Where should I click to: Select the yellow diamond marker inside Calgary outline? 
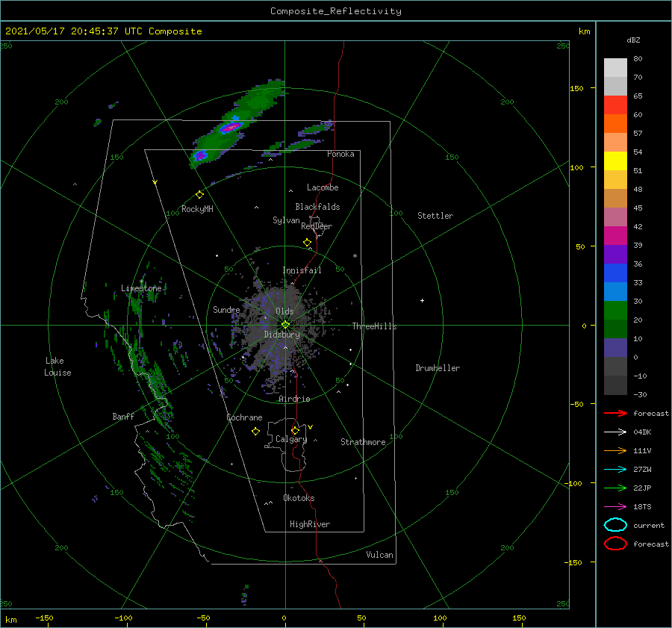coord(295,430)
